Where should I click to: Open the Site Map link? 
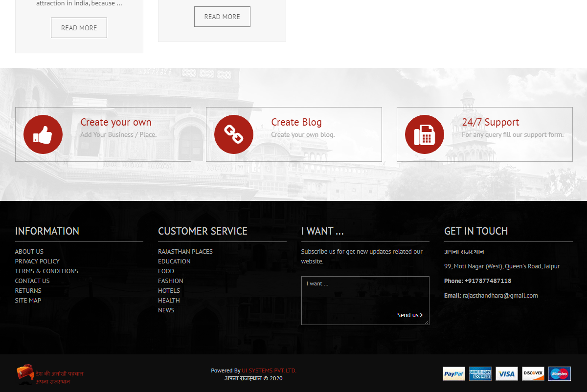28,301
